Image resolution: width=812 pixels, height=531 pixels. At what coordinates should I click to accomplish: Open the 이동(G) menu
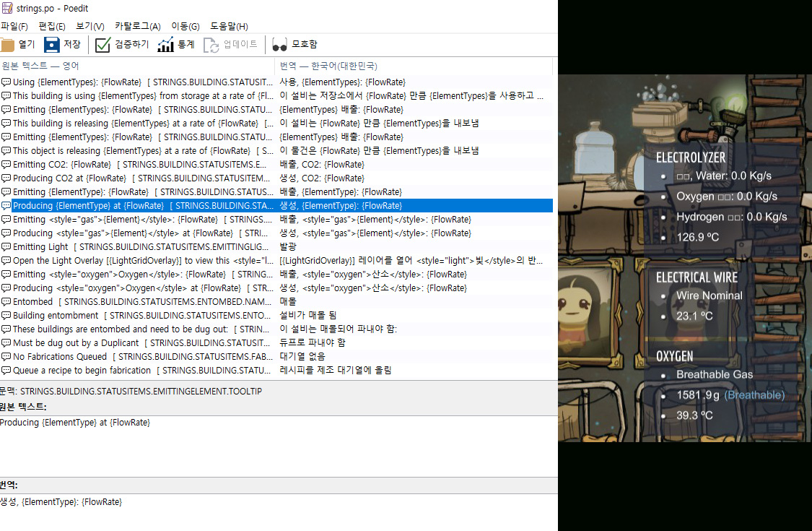click(185, 26)
